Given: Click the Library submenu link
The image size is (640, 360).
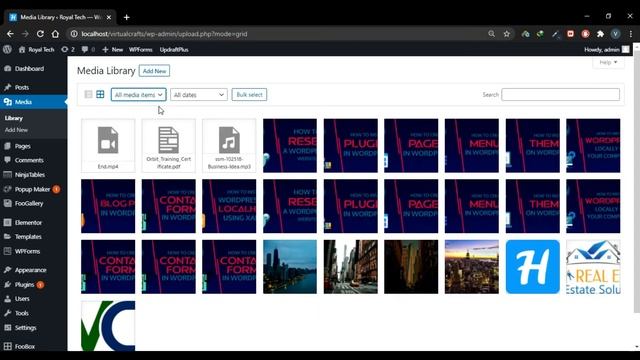Looking at the screenshot, I should click(x=14, y=118).
